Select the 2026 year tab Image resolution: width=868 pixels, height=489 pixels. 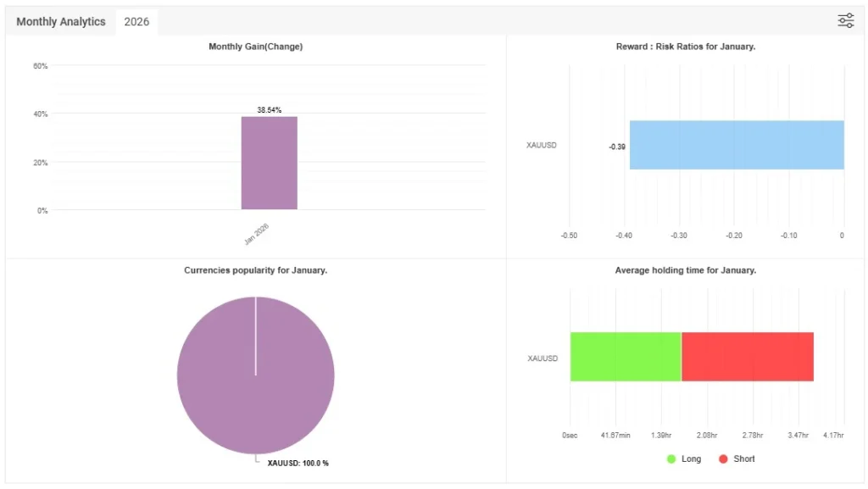pos(136,22)
